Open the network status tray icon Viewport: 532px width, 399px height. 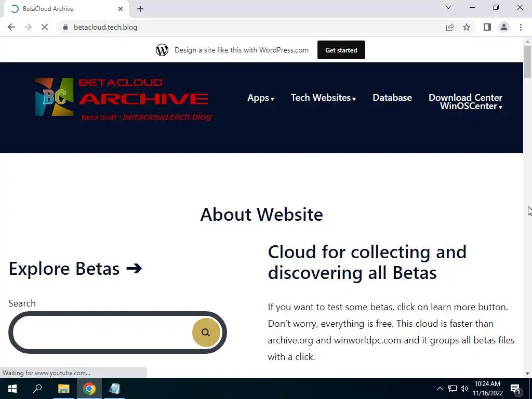click(453, 389)
